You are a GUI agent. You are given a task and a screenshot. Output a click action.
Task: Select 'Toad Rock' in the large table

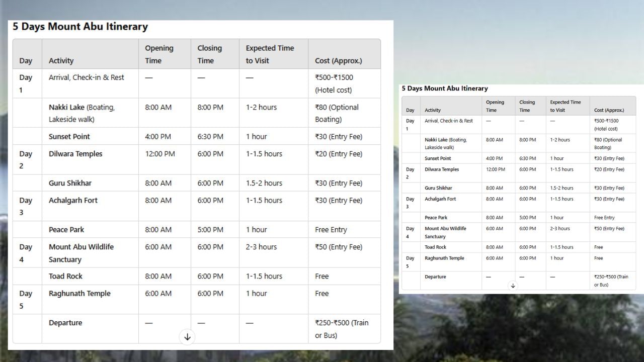pyautogui.click(x=65, y=276)
